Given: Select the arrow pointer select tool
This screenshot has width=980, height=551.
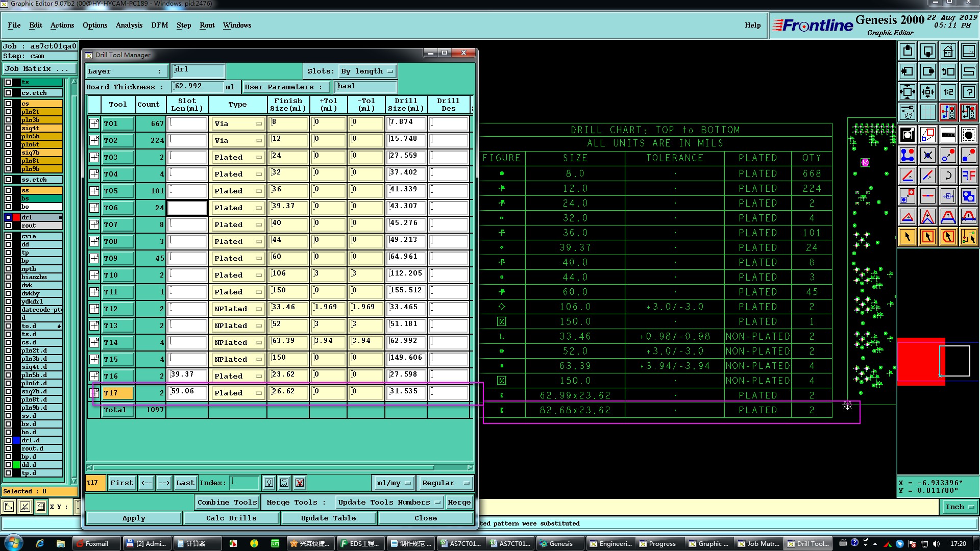Looking at the screenshot, I should point(907,237).
